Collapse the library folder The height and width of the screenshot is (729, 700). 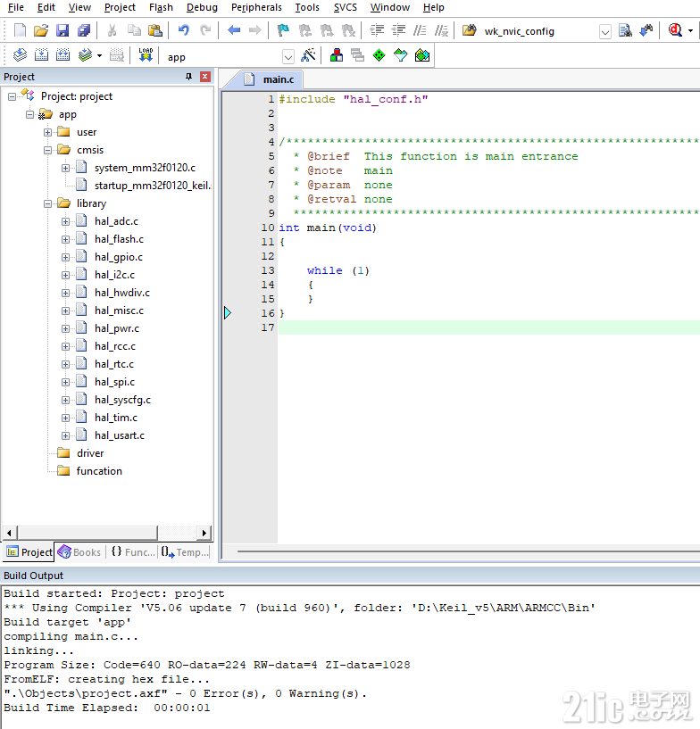click(x=47, y=203)
